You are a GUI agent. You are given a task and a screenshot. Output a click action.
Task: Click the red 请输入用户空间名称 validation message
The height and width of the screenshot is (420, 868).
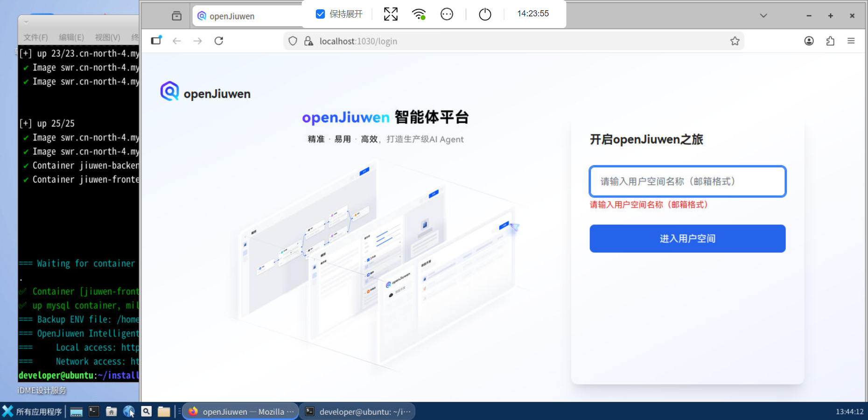tap(649, 204)
